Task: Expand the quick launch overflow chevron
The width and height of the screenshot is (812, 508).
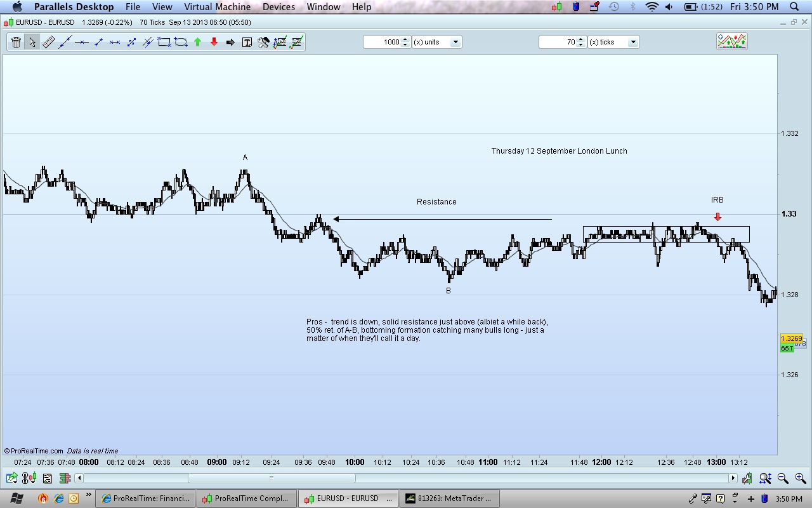Action: point(89,495)
